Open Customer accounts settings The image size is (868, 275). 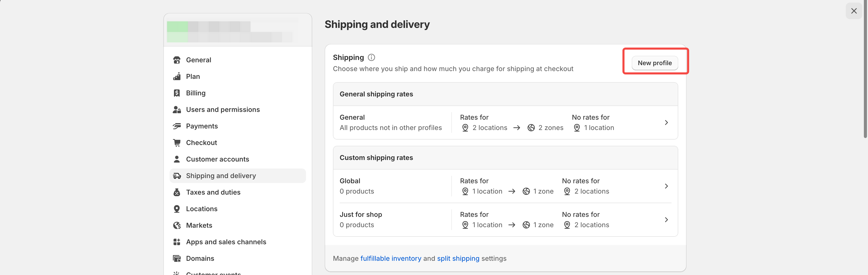217,159
